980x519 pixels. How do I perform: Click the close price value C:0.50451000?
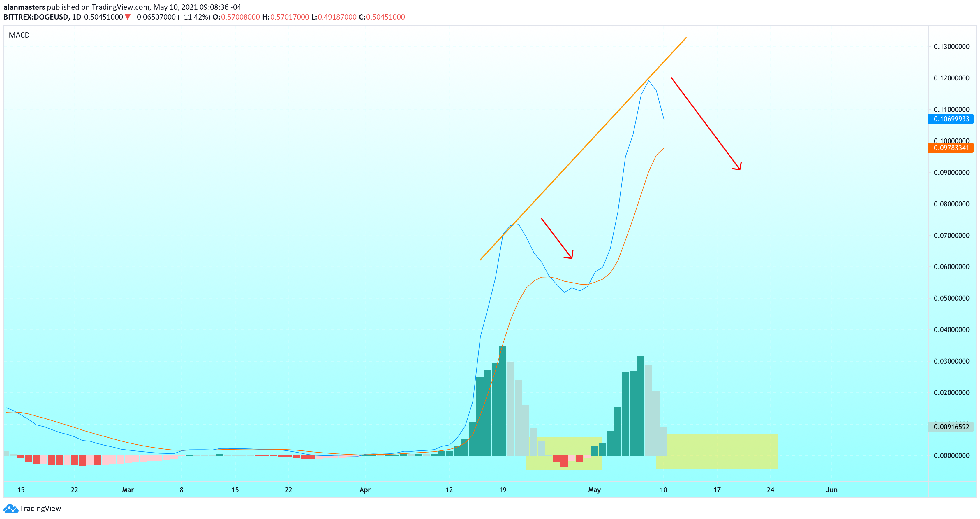point(382,17)
